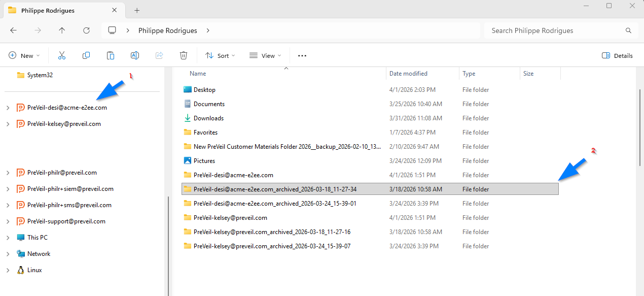Open the Sort dropdown menu
644x296 pixels.
pyautogui.click(x=220, y=55)
